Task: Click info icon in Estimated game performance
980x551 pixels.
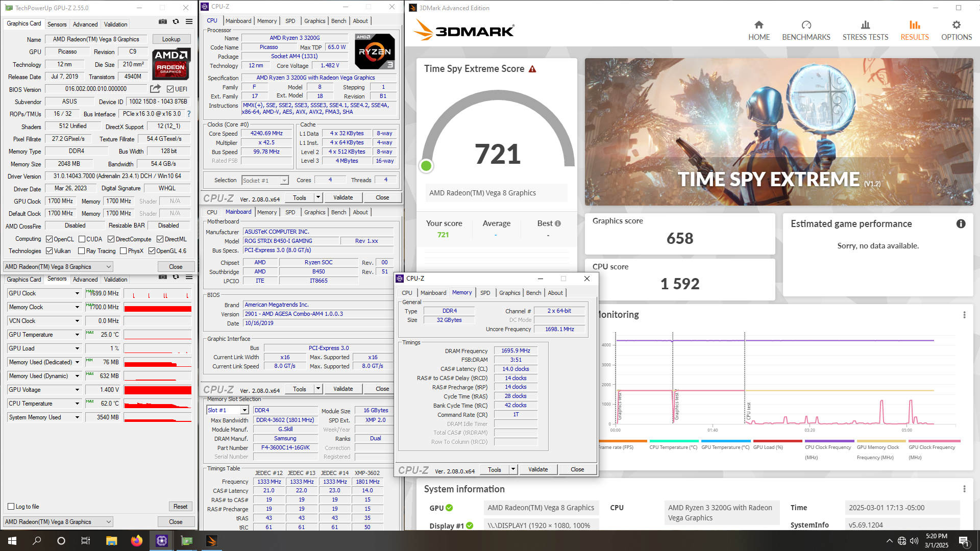Action: coord(961,224)
